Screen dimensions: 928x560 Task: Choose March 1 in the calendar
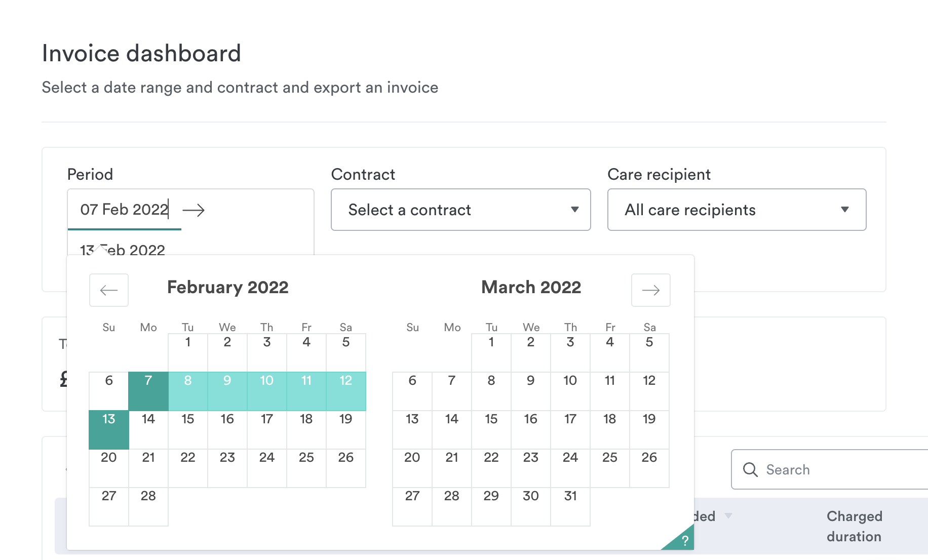click(x=491, y=352)
